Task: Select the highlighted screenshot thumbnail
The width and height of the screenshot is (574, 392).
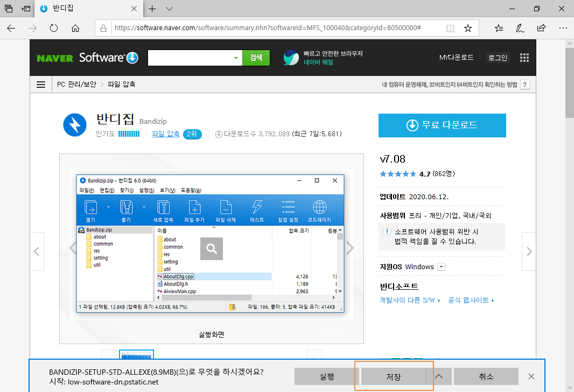Action: [137, 354]
